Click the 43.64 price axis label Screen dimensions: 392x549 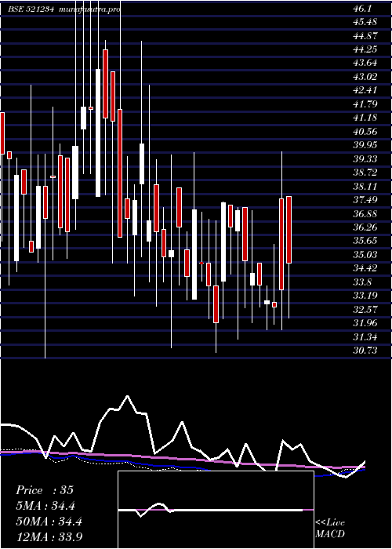[x=365, y=63]
